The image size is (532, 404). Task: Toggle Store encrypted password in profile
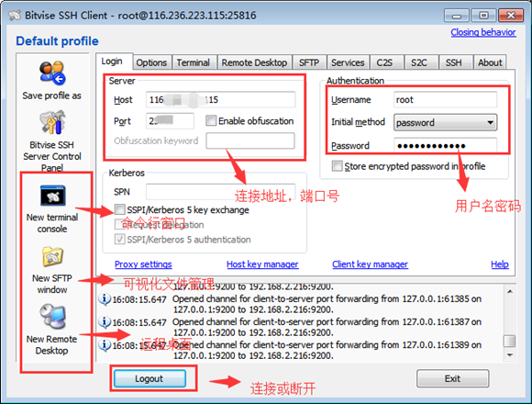click(337, 166)
